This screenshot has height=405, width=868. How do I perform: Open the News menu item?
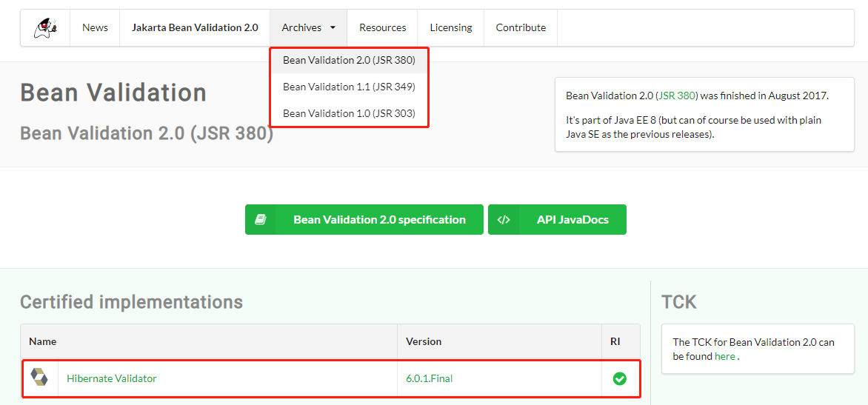(96, 27)
